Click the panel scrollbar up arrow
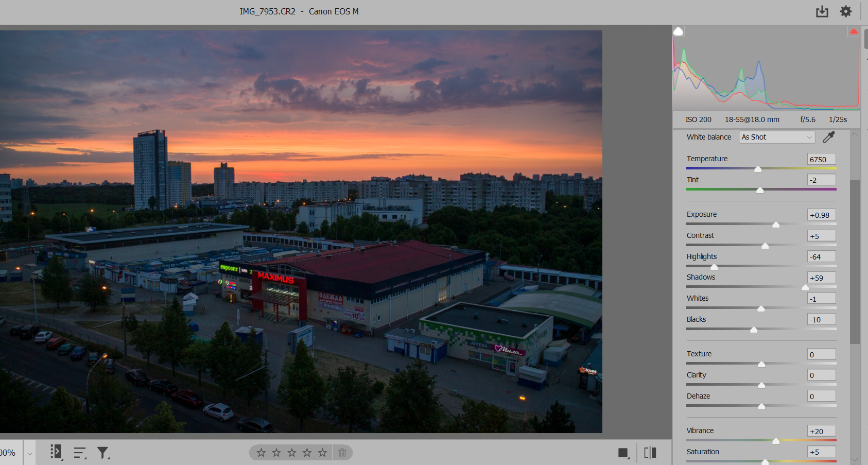Screen dimensions: 868x465 855,134
